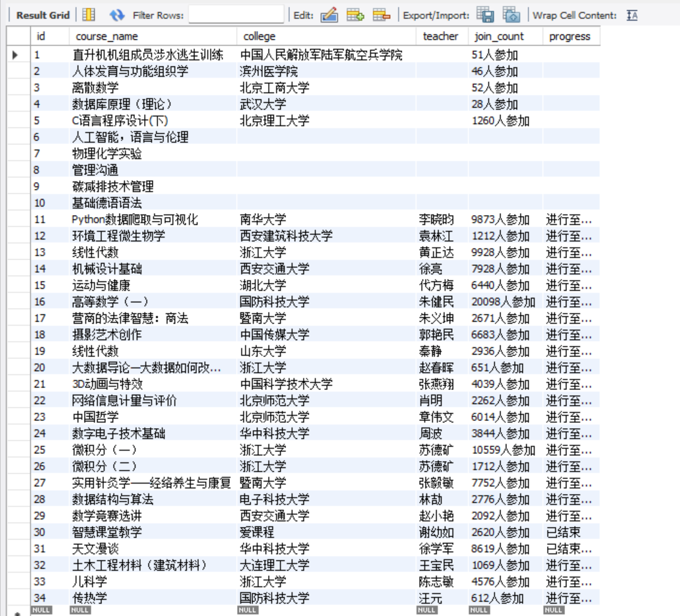Select the 中国传媒大学 cell

click(x=327, y=334)
